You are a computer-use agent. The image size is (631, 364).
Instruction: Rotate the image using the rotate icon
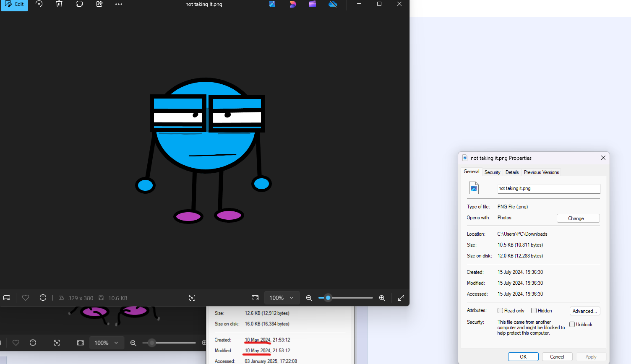39,4
